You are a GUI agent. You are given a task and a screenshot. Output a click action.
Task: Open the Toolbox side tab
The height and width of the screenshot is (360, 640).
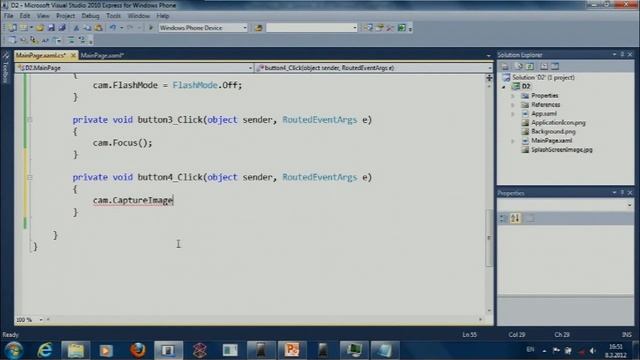(x=5, y=69)
